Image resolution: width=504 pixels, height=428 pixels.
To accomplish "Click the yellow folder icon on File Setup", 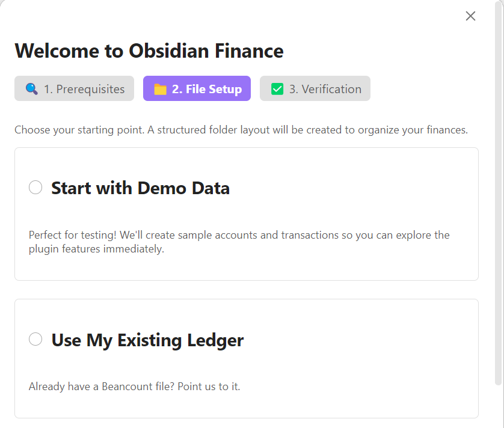I will coord(160,89).
